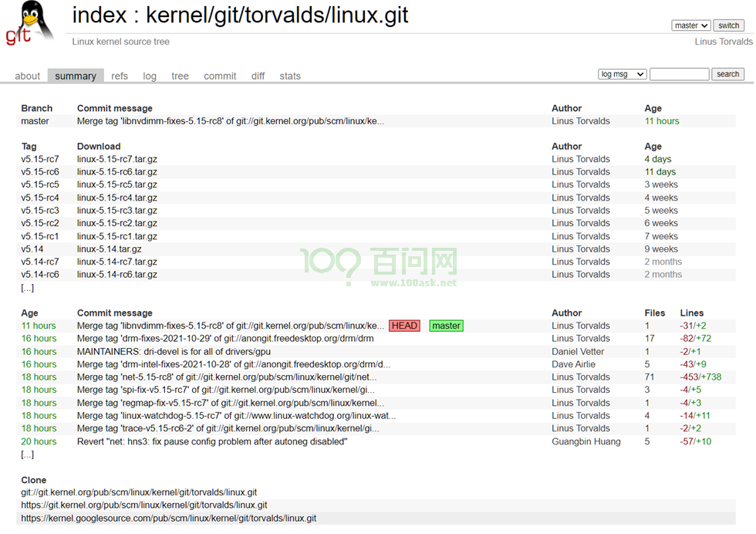Expand the tag list with [...] link

pyautogui.click(x=27, y=288)
